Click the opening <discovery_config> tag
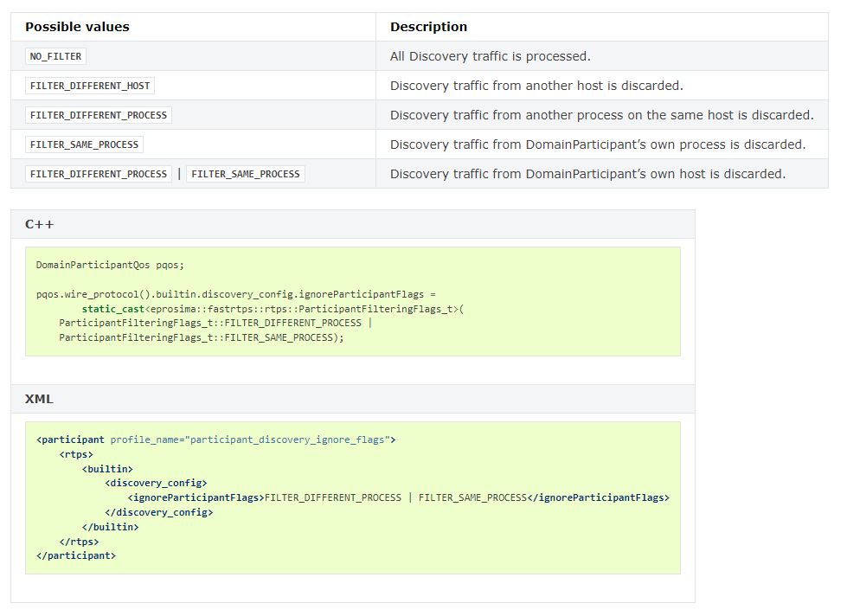Image resolution: width=847 pixels, height=616 pixels. 156,483
